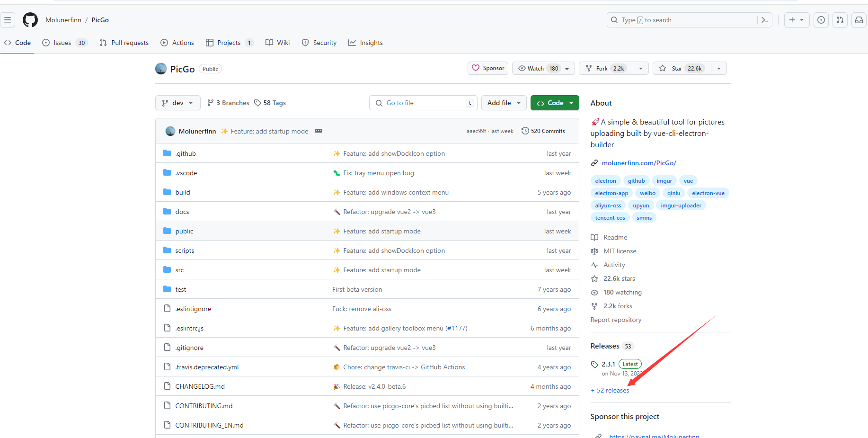
Task: Open the src folder
Action: point(179,270)
